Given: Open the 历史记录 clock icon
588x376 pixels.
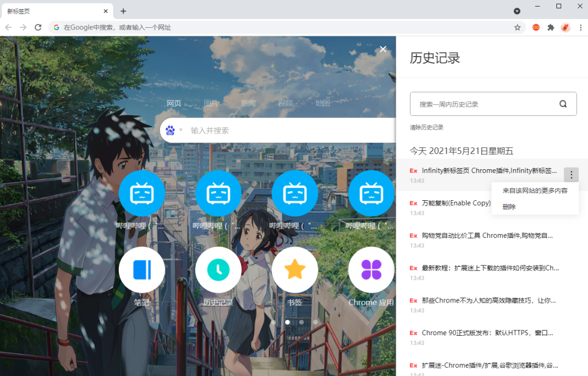Looking at the screenshot, I should 218,269.
